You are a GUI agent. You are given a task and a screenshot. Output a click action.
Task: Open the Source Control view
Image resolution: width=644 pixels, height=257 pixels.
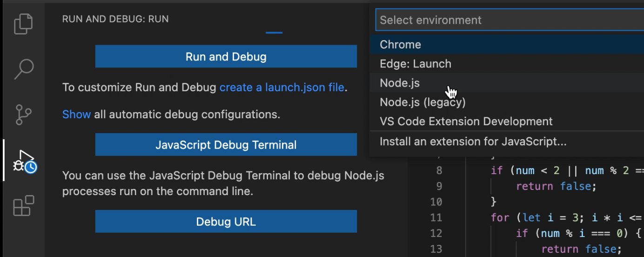click(24, 115)
